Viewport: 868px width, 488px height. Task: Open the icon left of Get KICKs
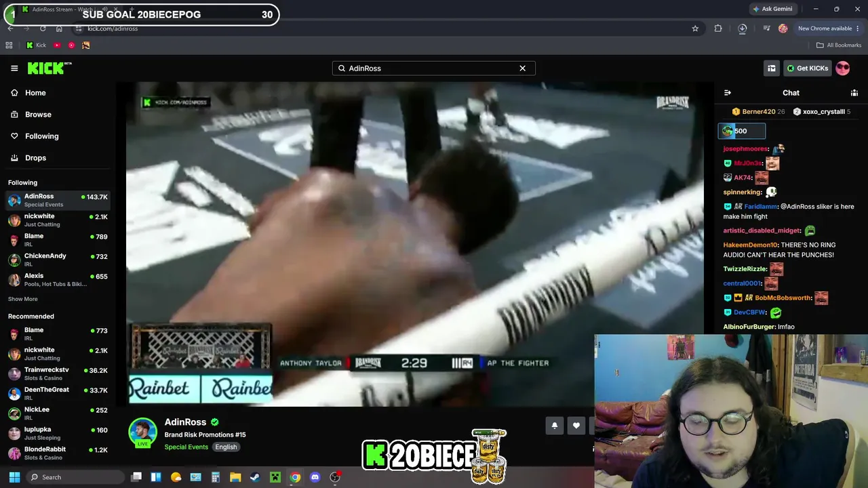click(771, 68)
